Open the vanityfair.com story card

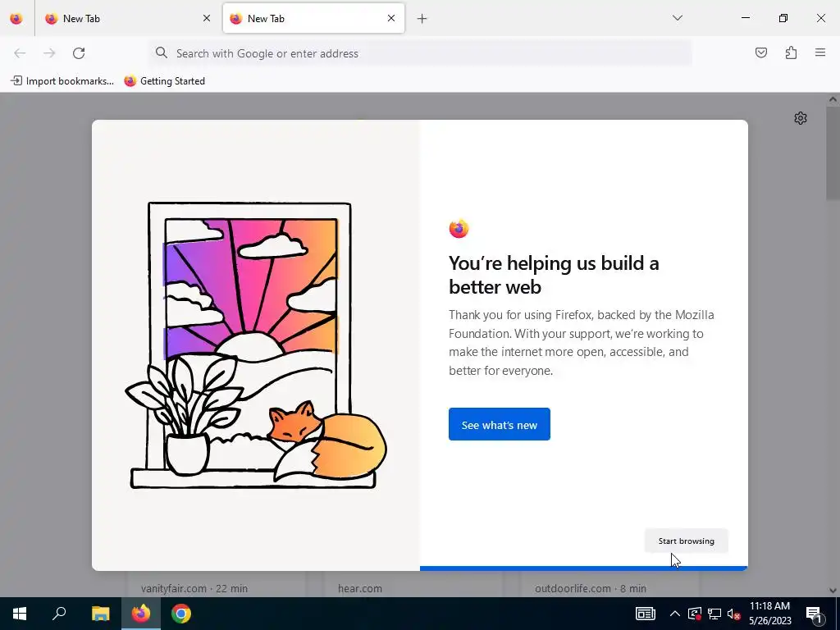216,584
